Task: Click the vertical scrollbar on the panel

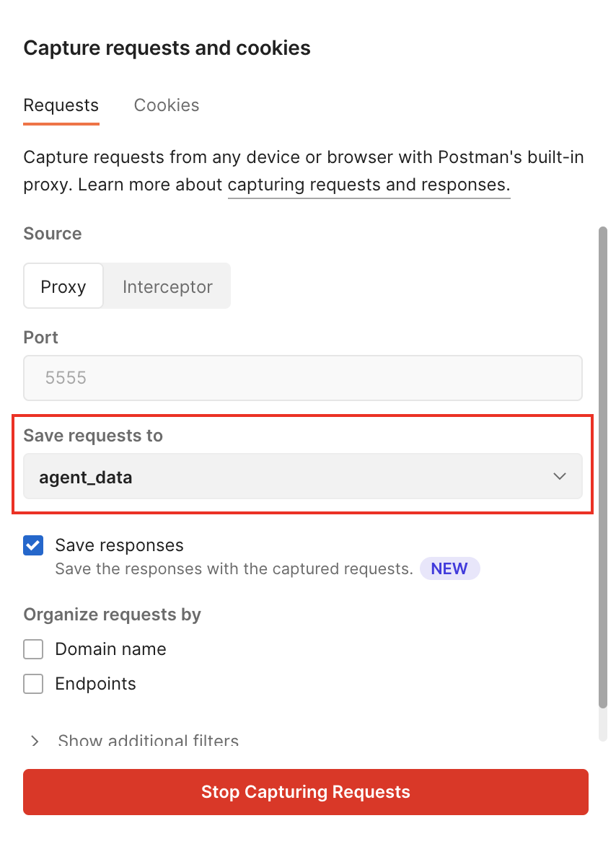Action: coord(603,469)
